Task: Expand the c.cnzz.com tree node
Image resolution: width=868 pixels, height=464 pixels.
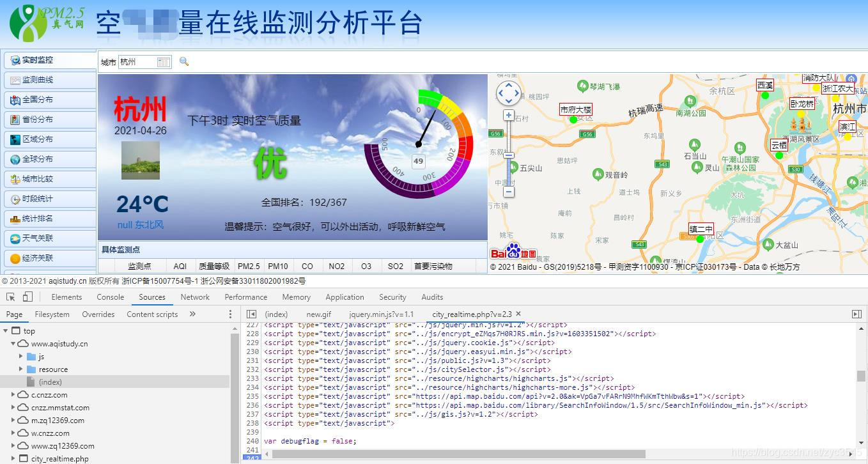Action: pos(13,395)
